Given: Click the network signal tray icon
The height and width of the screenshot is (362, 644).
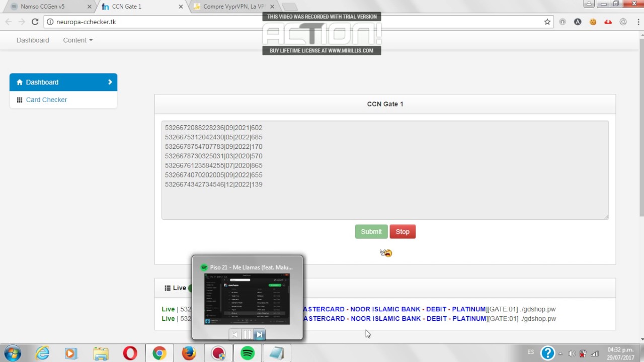Looking at the screenshot, I should [595, 353].
